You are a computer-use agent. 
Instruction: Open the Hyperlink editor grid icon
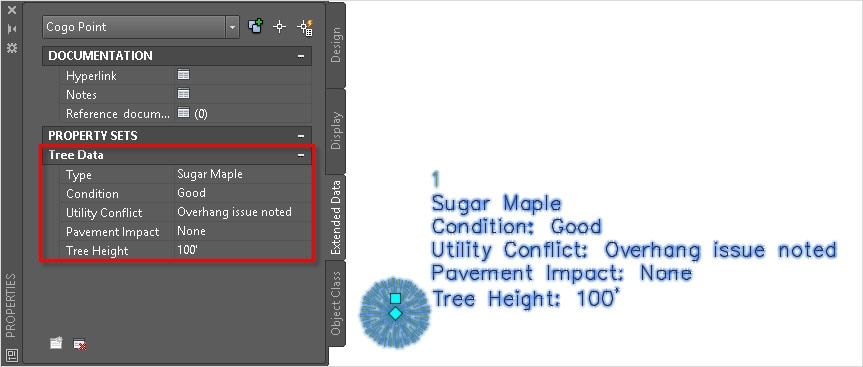pos(183,75)
